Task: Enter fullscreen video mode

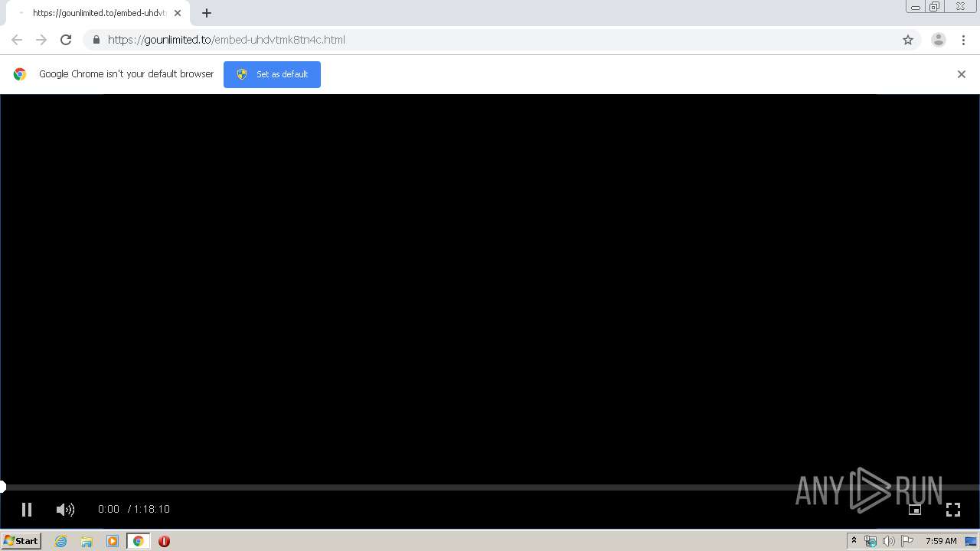Action: coord(953,510)
